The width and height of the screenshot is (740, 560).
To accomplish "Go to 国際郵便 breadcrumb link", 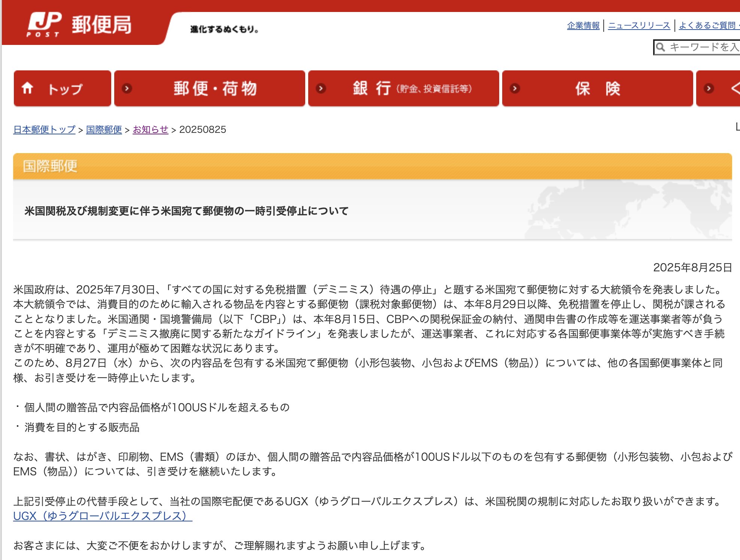I will pos(104,130).
